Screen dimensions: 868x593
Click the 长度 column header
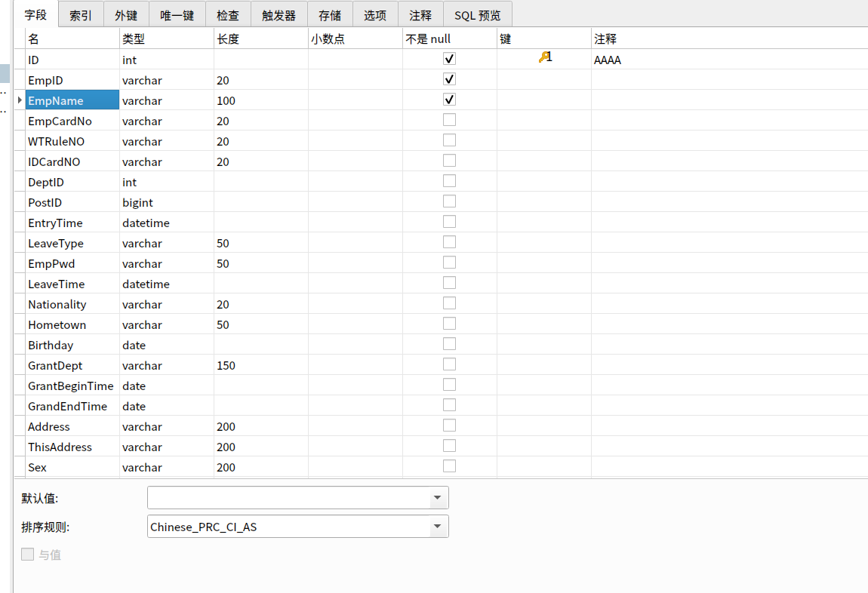click(x=260, y=38)
